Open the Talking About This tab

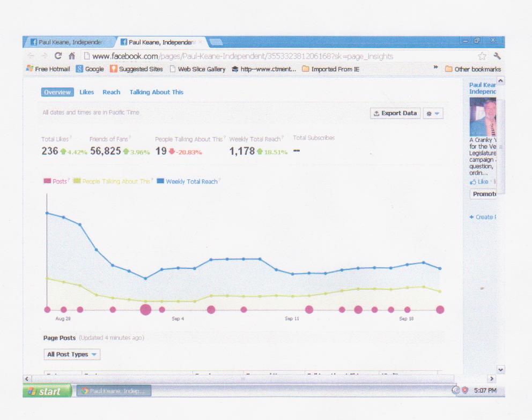157,92
